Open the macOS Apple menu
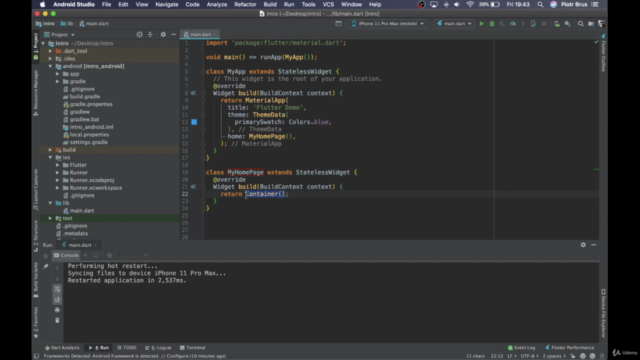 click(42, 4)
